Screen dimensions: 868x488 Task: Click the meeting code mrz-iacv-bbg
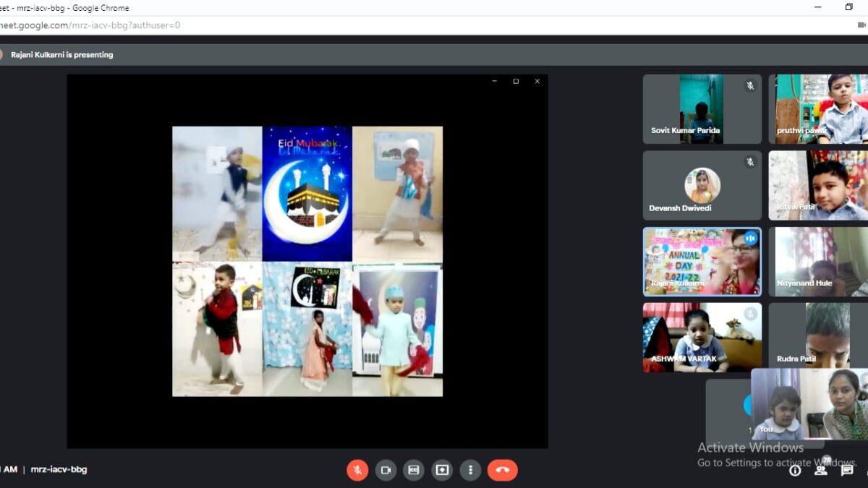pyautogui.click(x=59, y=469)
